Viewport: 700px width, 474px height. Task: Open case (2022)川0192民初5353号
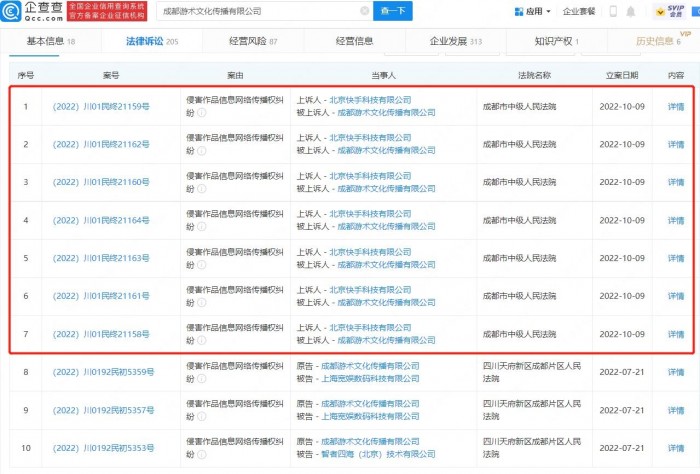[x=103, y=448]
